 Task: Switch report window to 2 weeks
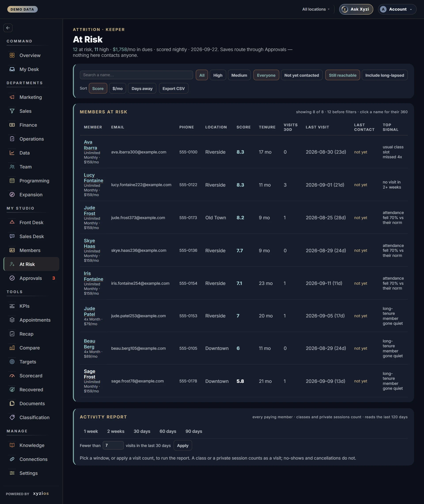tap(116, 431)
